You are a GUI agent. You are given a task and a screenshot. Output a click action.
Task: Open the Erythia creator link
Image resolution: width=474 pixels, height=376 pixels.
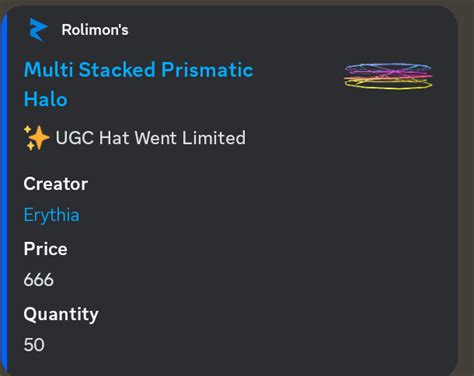(x=51, y=215)
